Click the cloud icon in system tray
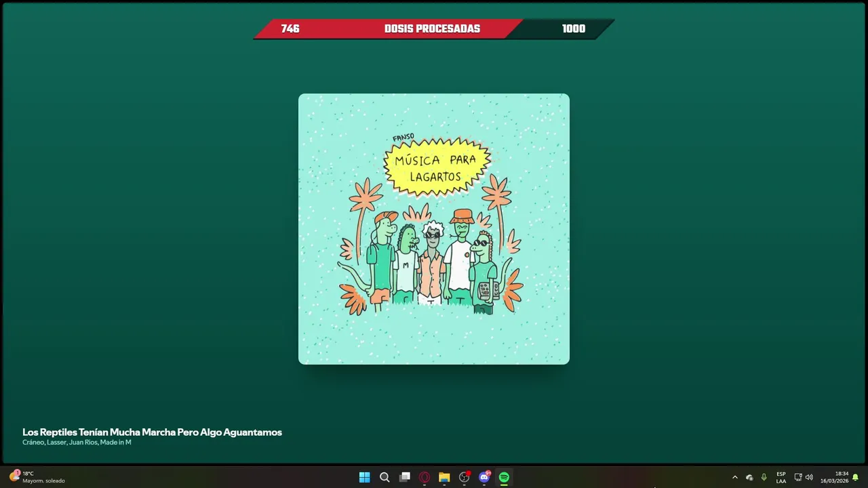 point(749,477)
